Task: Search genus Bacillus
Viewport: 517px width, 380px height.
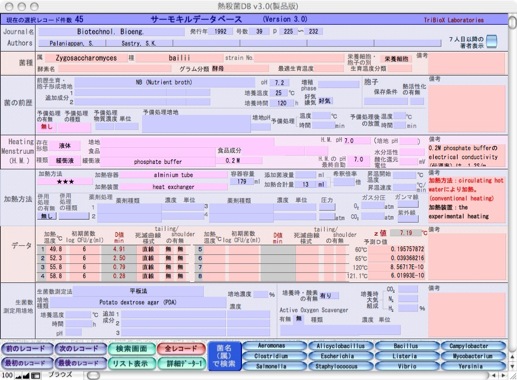Action: coord(405,346)
